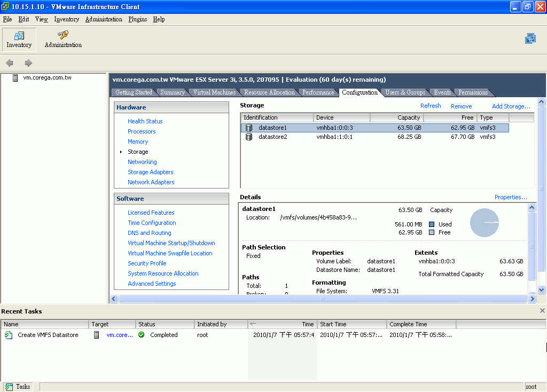
Task: Switch to the Permissions tab
Action: coord(473,92)
